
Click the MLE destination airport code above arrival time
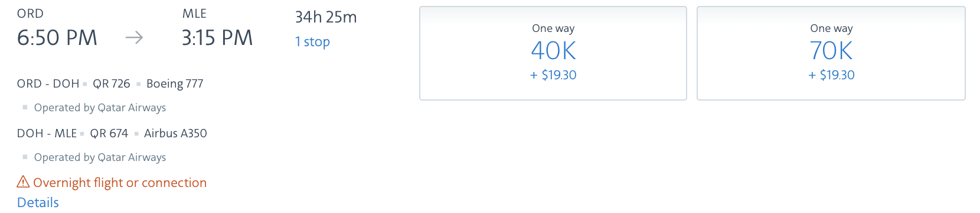click(194, 14)
